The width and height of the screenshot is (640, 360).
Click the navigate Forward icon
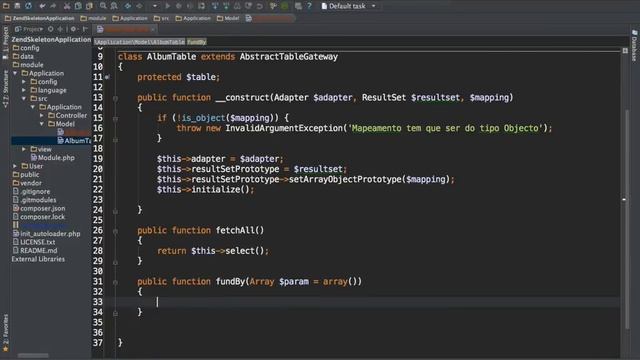[140, 6]
